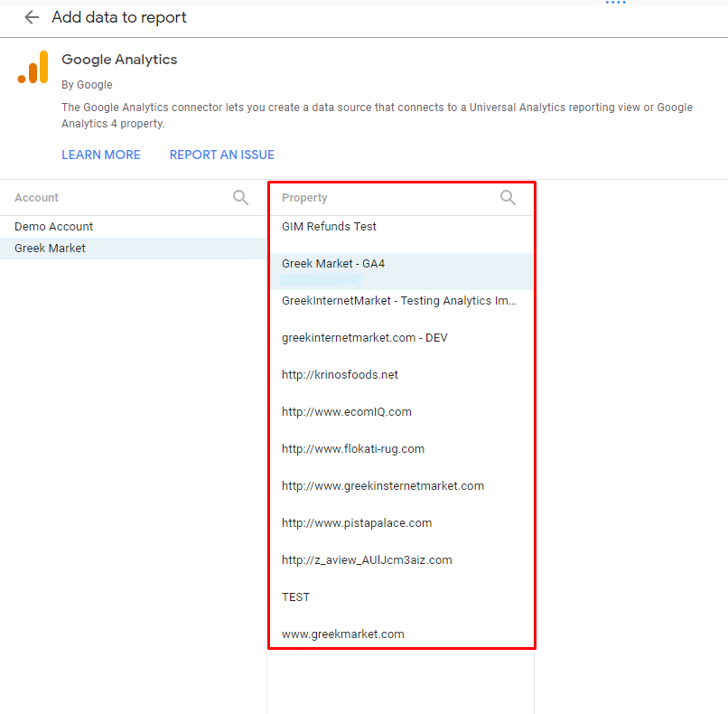The width and height of the screenshot is (728, 714).
Task: Choose the GIM Refunds Test property
Action: pos(330,227)
